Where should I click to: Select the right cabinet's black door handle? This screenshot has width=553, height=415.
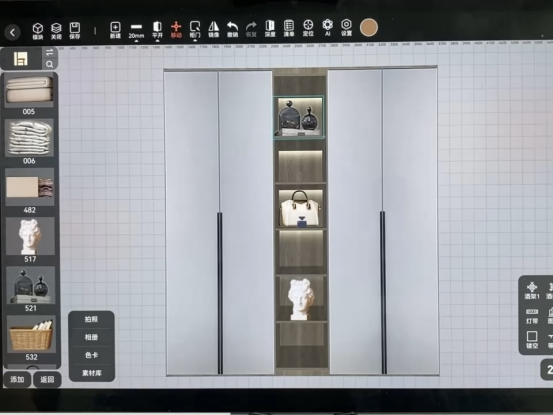pyautogui.click(x=383, y=292)
